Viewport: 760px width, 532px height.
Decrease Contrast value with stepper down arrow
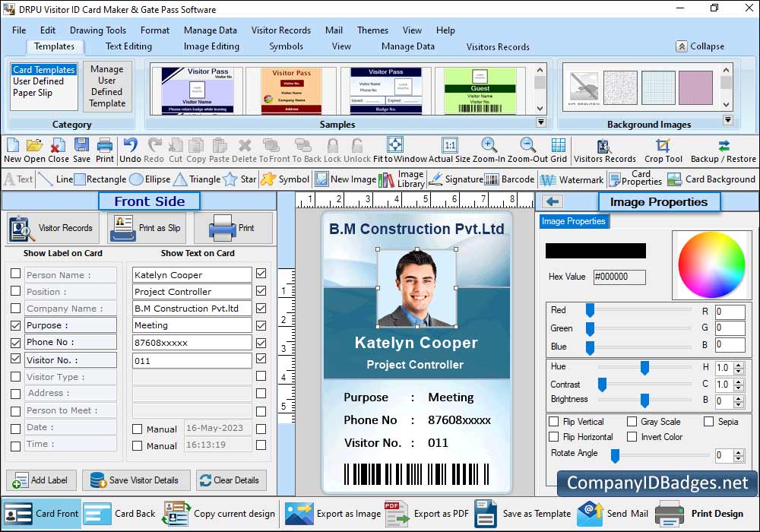[739, 387]
